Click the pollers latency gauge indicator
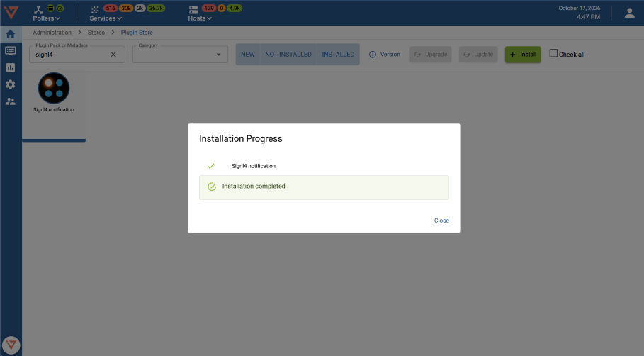Viewport: 644px width, 356px height. click(x=60, y=9)
